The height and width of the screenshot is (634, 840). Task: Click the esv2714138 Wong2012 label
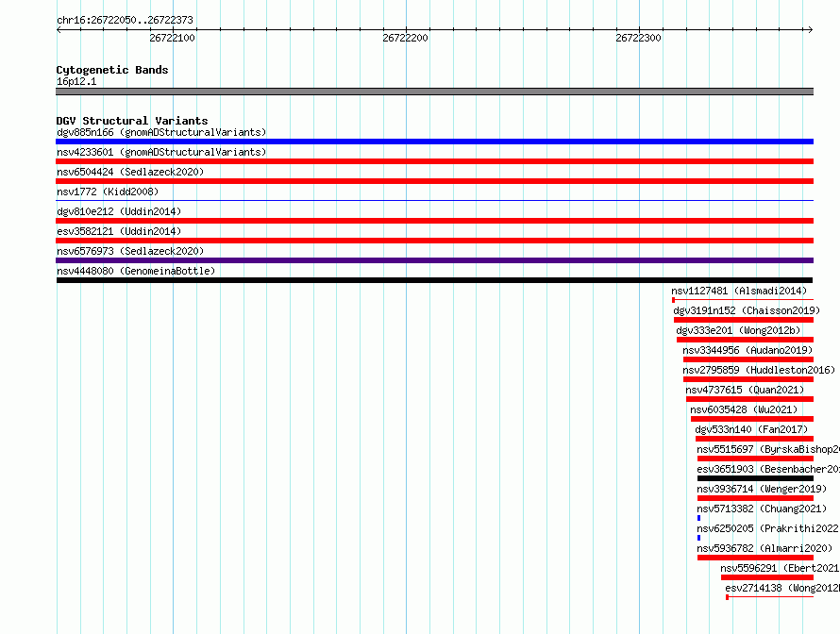point(782,588)
